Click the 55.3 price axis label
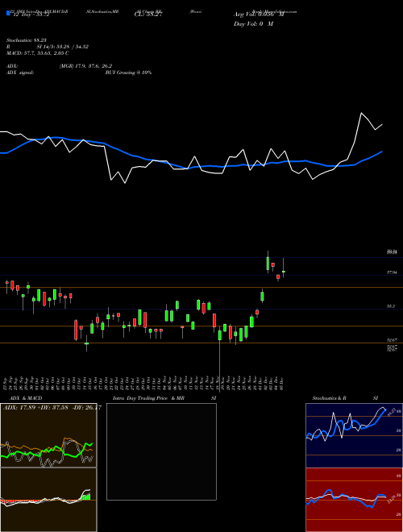Image resolution: width=403 pixels, height=532 pixels. [x=390, y=306]
